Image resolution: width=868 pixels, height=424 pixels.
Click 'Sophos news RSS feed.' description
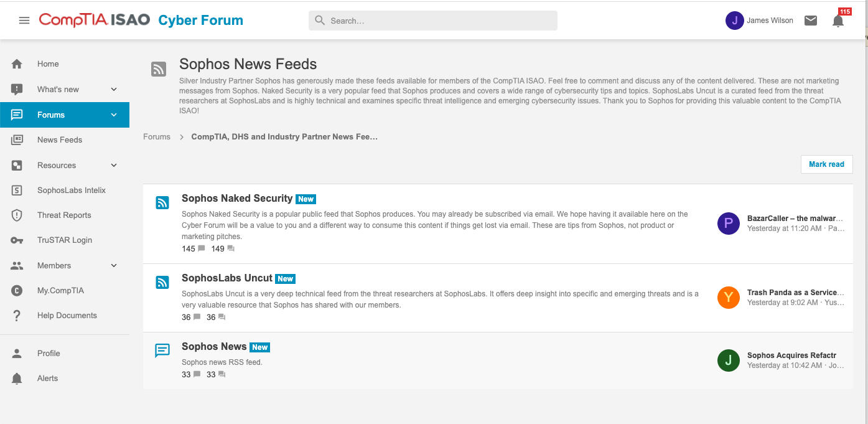(222, 362)
